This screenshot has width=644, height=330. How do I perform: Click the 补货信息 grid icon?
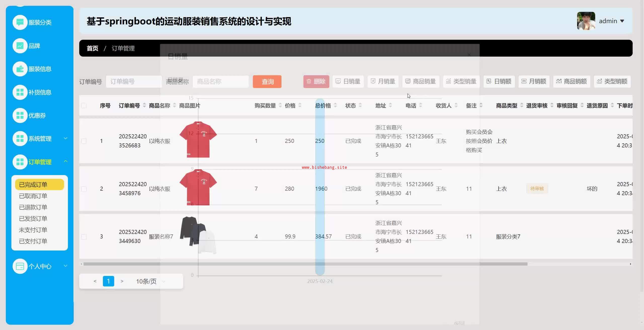20,92
